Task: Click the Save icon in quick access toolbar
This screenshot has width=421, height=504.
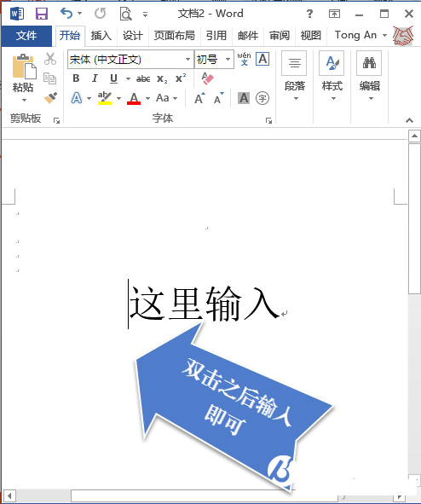Action: click(x=42, y=14)
